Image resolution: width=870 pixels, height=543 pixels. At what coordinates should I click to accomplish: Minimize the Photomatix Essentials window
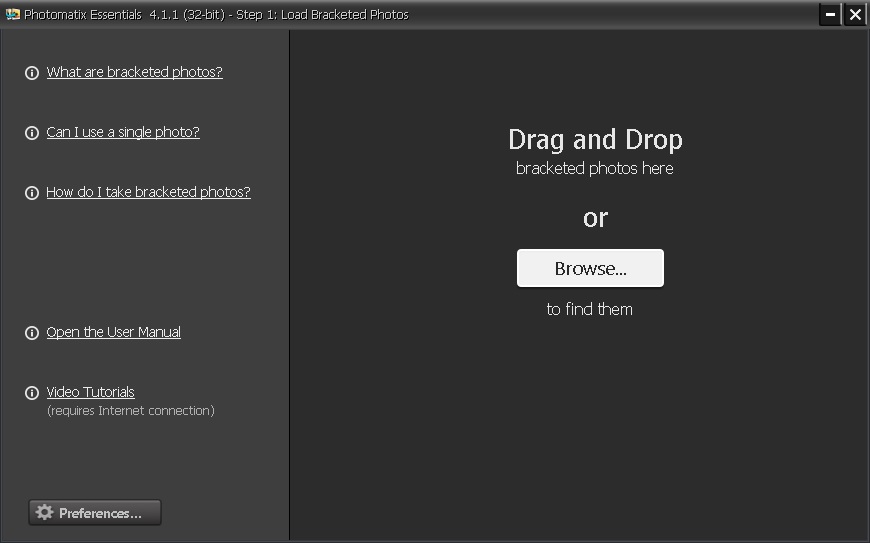click(x=830, y=14)
